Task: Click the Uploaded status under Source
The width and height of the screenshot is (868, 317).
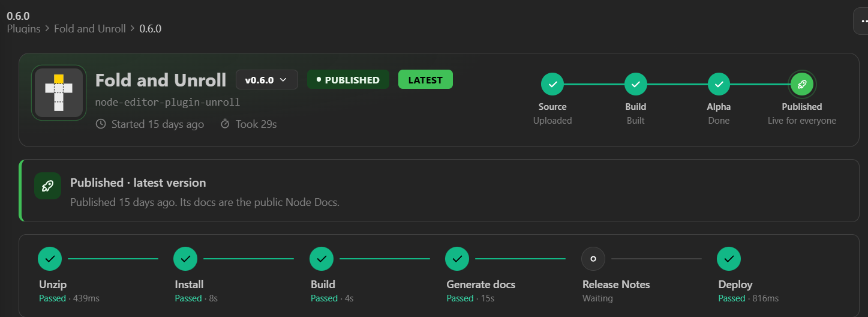Action: (x=552, y=121)
